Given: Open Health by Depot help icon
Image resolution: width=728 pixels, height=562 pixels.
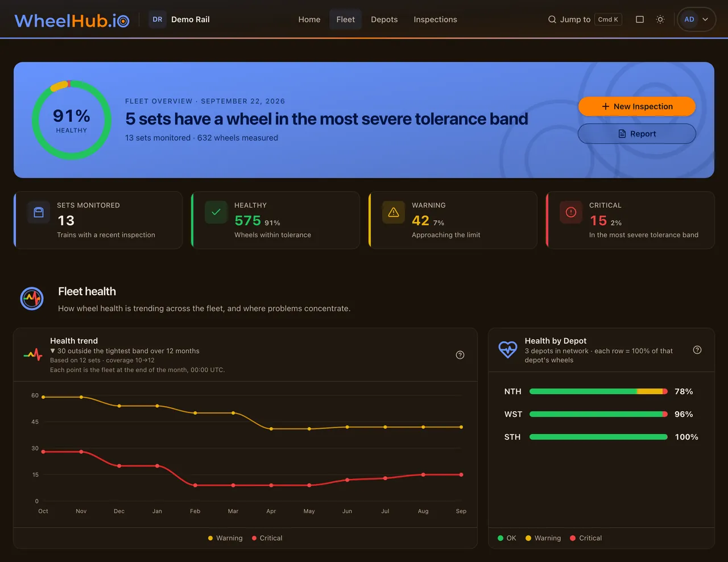Looking at the screenshot, I should [x=697, y=350].
